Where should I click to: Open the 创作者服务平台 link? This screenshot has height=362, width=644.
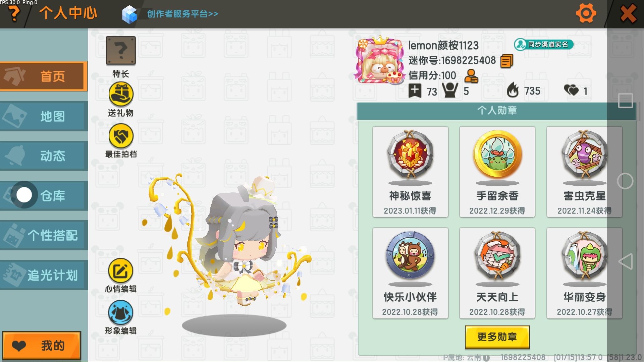coord(182,14)
